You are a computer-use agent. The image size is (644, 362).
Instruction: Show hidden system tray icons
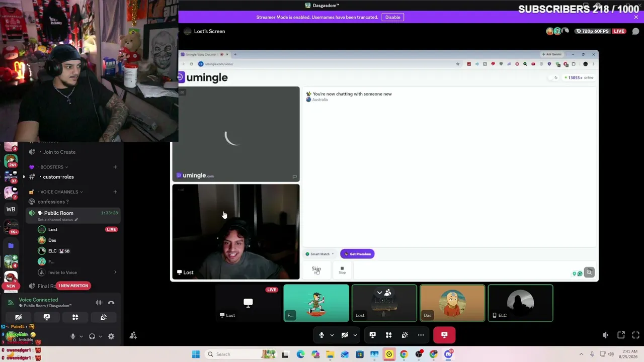(x=581, y=354)
